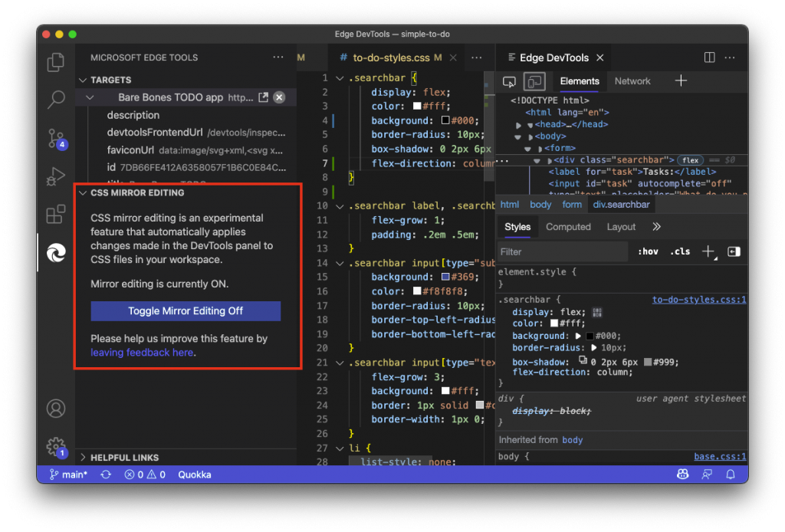
Task: Select the Computed pane tab
Action: click(568, 227)
